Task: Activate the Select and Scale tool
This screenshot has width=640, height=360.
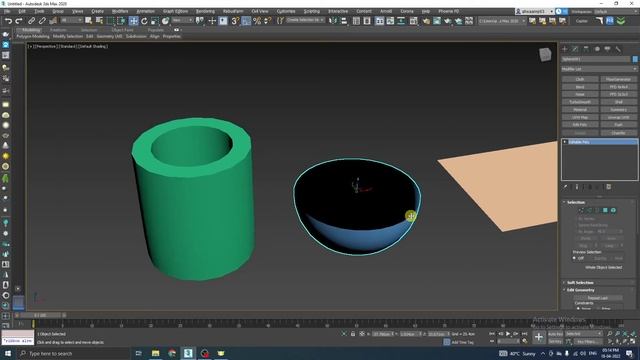Action: pos(154,21)
